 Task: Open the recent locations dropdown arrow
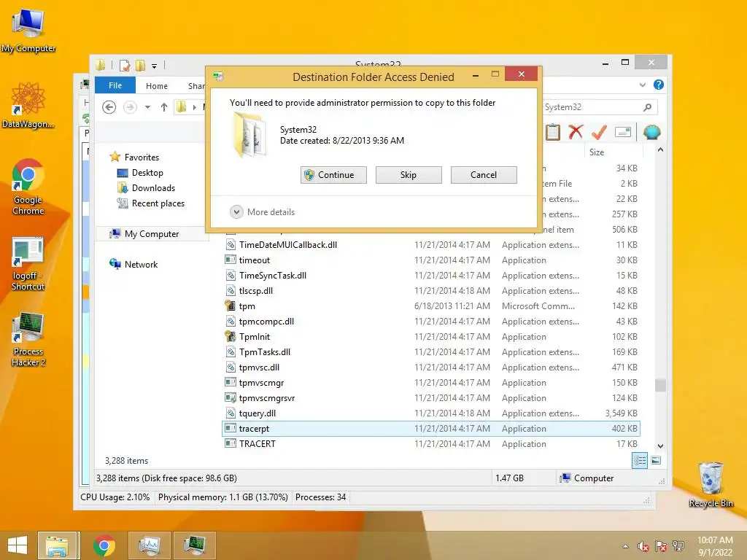[147, 107]
